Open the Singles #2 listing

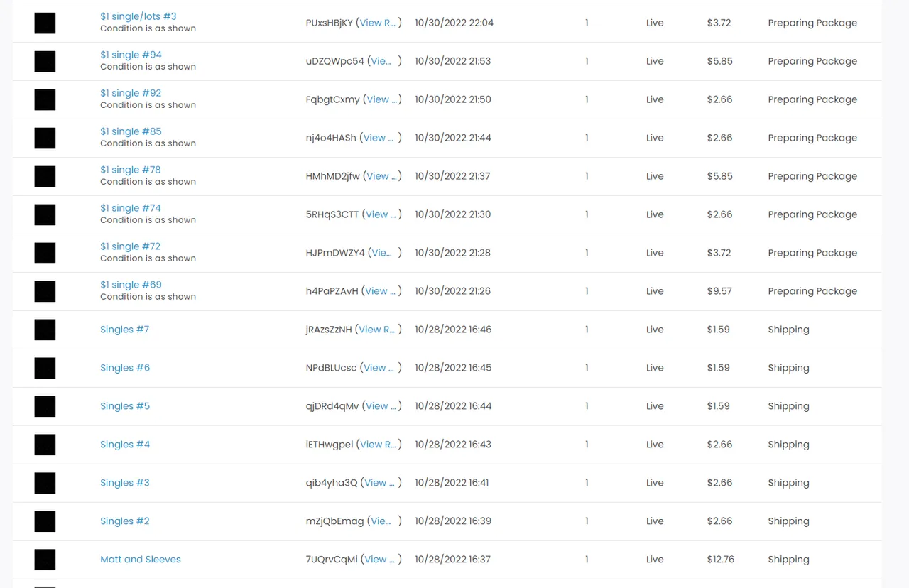[x=125, y=521]
